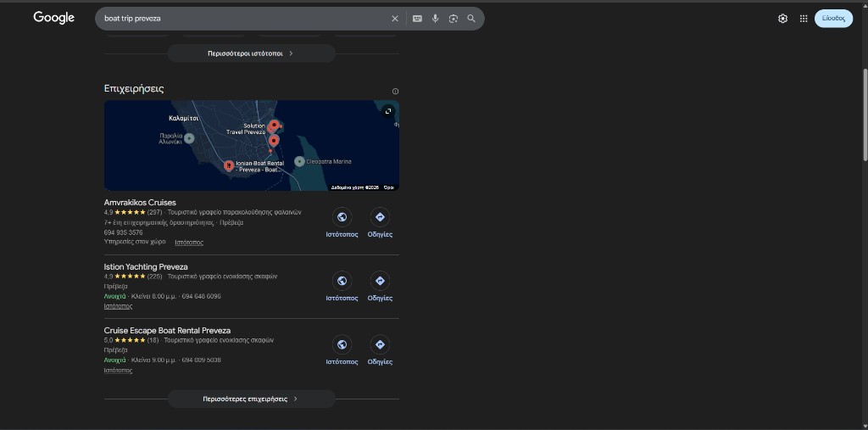Click the Όροι link on the map
The width and height of the screenshot is (868, 430).
pyautogui.click(x=388, y=187)
